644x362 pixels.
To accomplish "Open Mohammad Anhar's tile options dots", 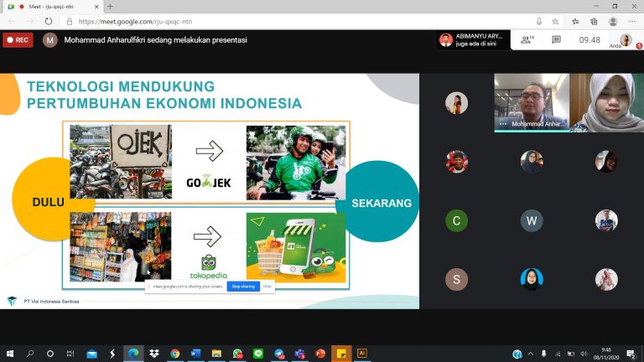I will (x=503, y=123).
